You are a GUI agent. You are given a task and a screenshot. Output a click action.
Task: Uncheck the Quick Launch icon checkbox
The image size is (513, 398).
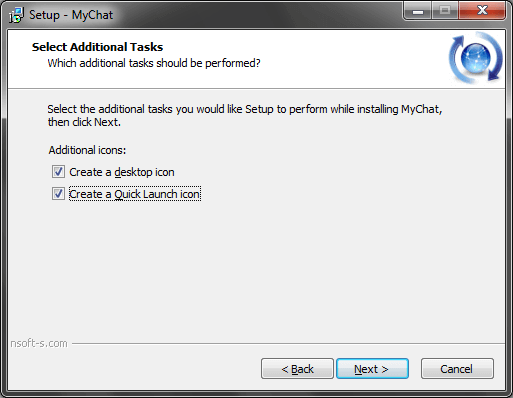click(x=58, y=194)
